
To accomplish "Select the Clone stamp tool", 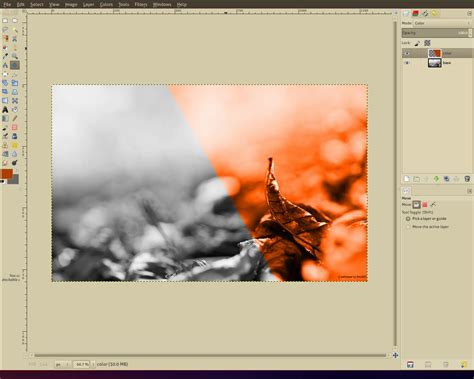I will (5, 145).
